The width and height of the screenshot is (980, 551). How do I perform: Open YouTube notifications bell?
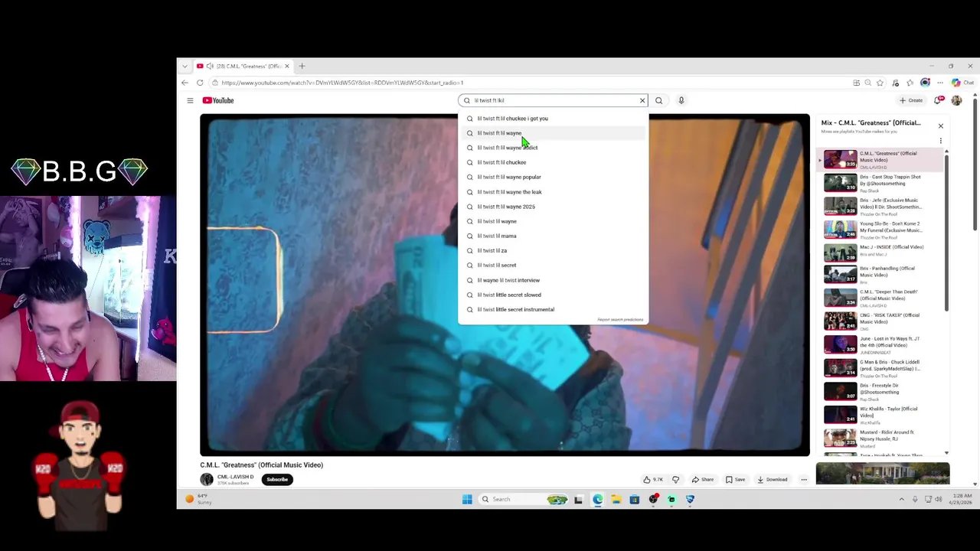tap(938, 100)
